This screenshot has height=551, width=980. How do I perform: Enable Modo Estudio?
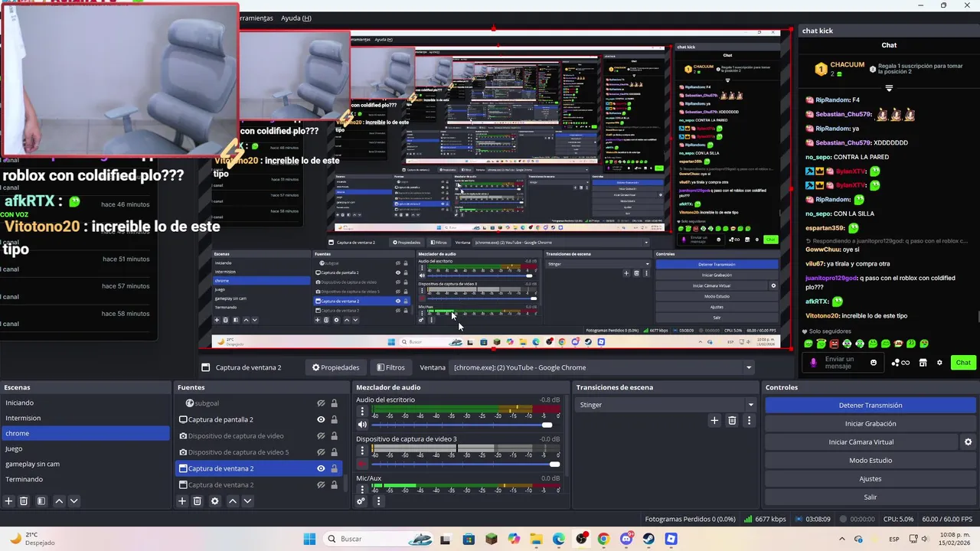point(871,460)
